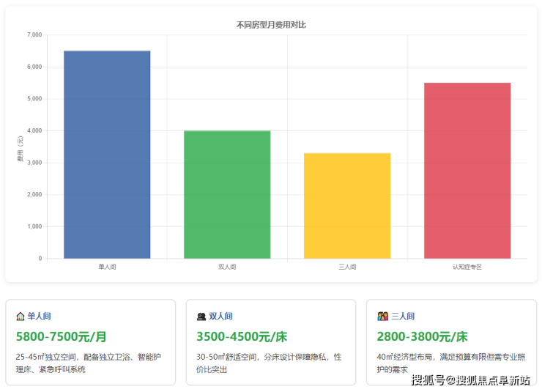Select the yellow 三人间 bar

pos(347,206)
